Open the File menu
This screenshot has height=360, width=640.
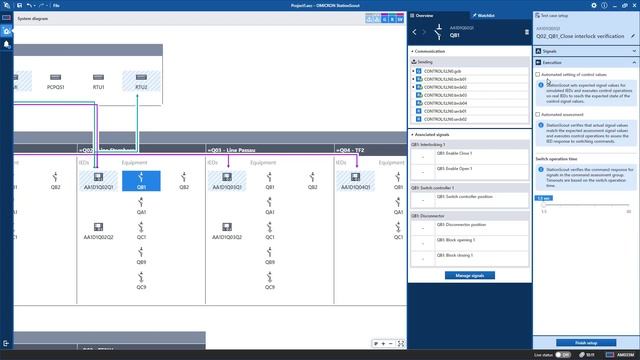click(x=56, y=6)
